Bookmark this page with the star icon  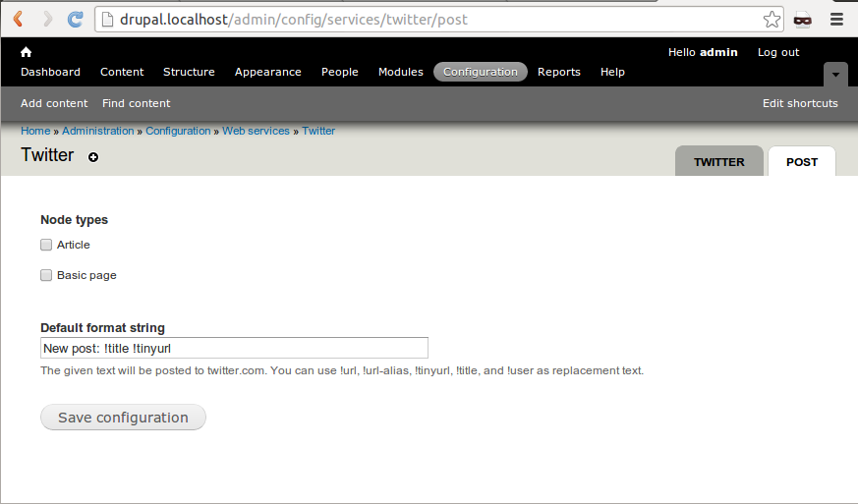(772, 19)
